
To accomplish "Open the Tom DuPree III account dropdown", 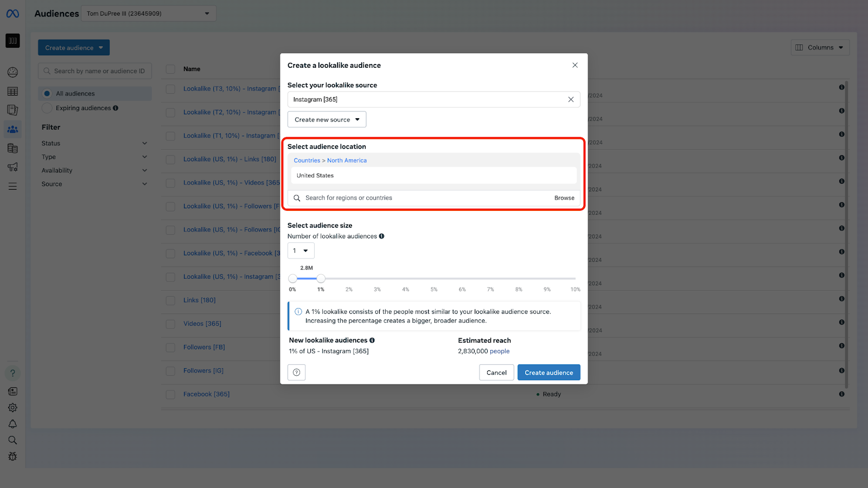I will click(149, 14).
